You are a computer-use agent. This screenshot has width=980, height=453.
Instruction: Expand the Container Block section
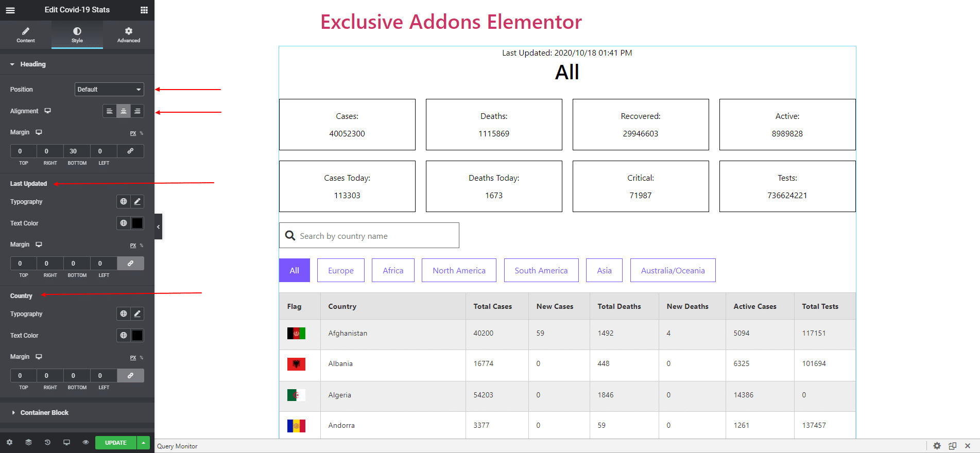point(77,413)
